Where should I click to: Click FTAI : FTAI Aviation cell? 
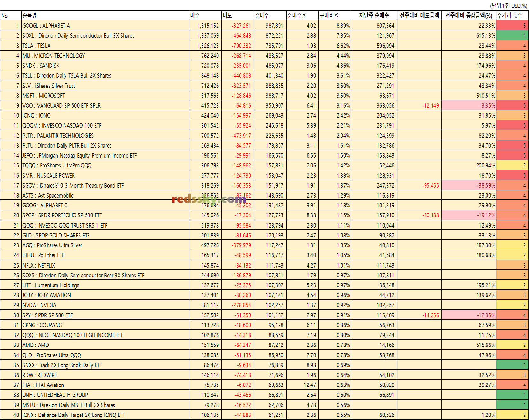(105, 385)
